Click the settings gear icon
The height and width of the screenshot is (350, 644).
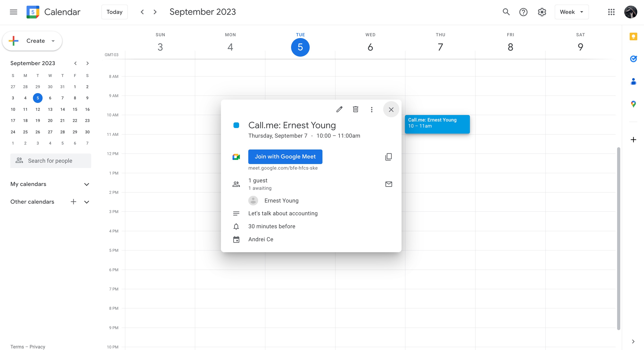pos(542,12)
